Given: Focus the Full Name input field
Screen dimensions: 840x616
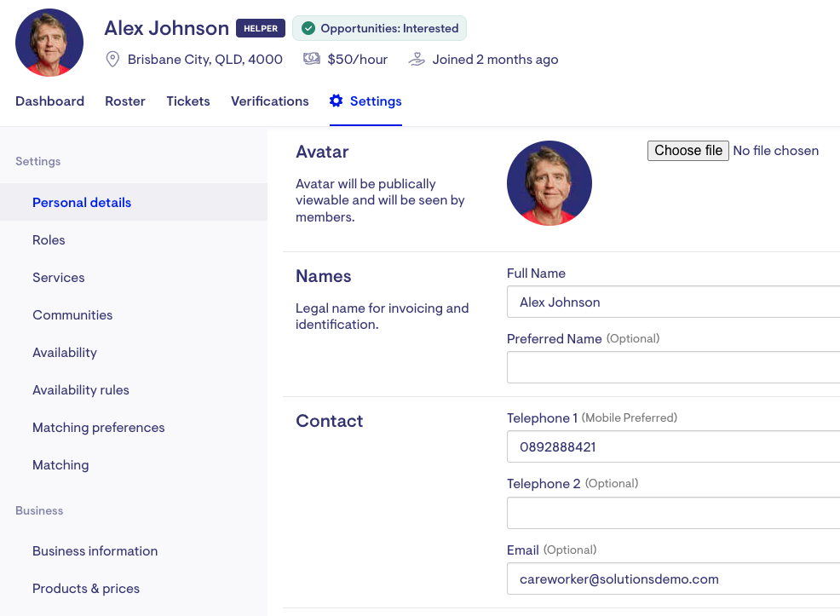Looking at the screenshot, I should point(673,302).
